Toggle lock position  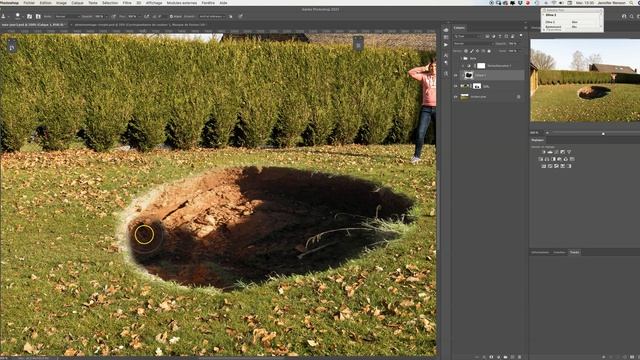(477, 51)
